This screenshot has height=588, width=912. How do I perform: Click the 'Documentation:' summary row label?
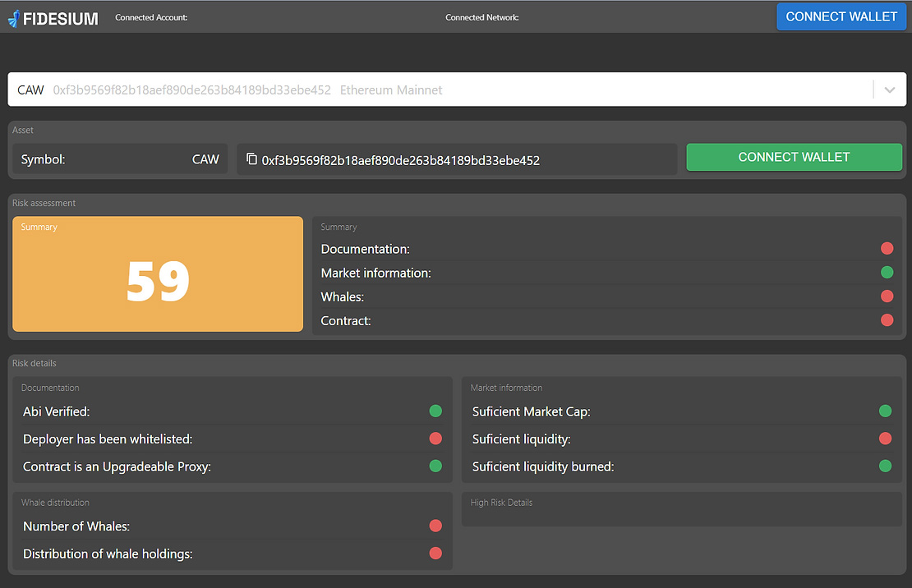(366, 249)
